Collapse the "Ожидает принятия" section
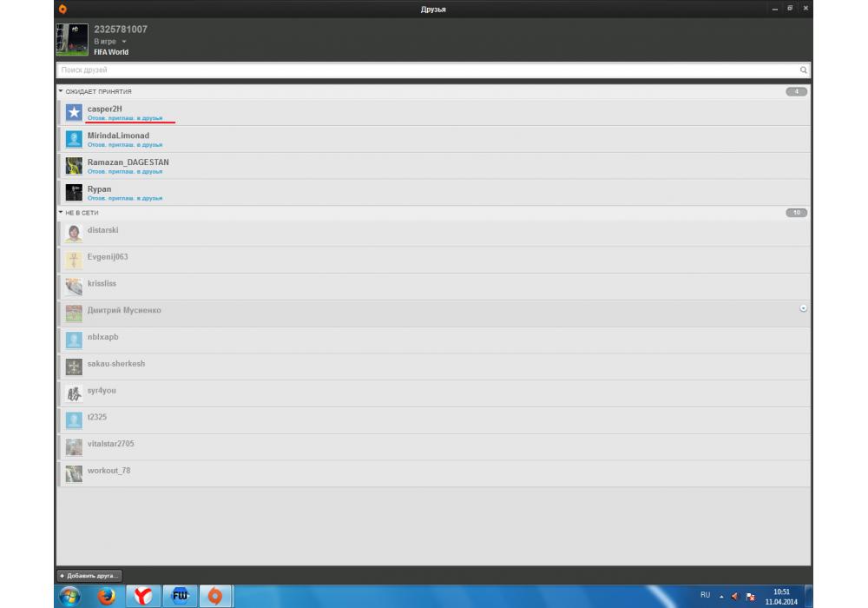Image resolution: width=868 pixels, height=608 pixels. point(61,91)
